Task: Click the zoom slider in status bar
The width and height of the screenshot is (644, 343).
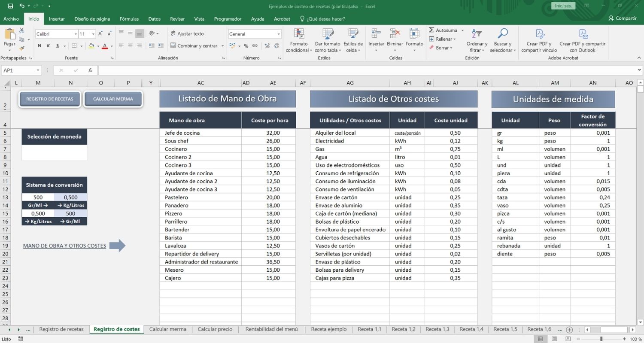Action: click(x=601, y=339)
